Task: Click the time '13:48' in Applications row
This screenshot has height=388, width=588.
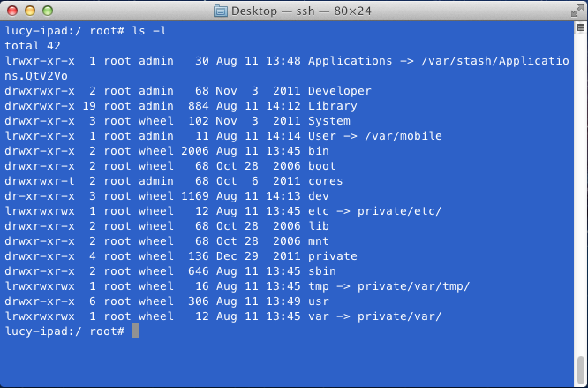Action: [283, 61]
